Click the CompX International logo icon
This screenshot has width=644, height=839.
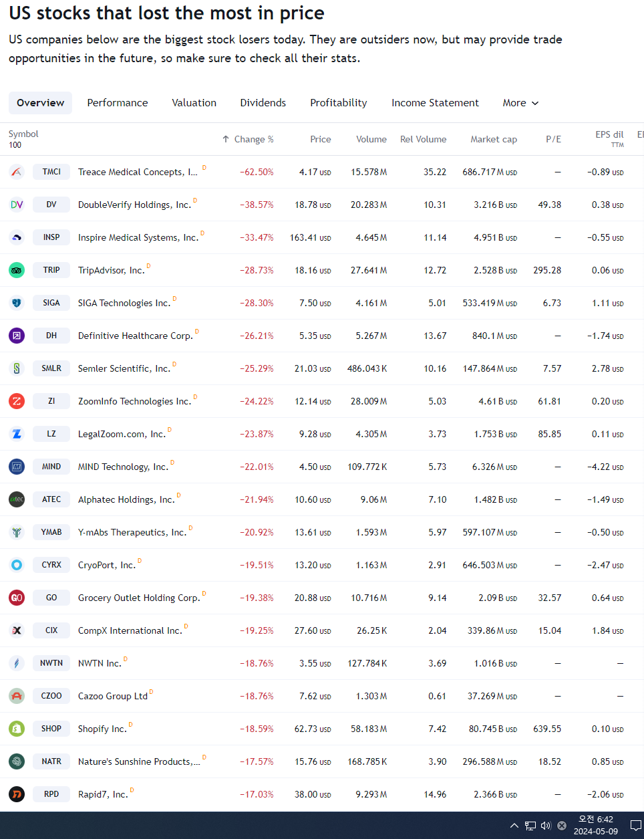(x=17, y=630)
